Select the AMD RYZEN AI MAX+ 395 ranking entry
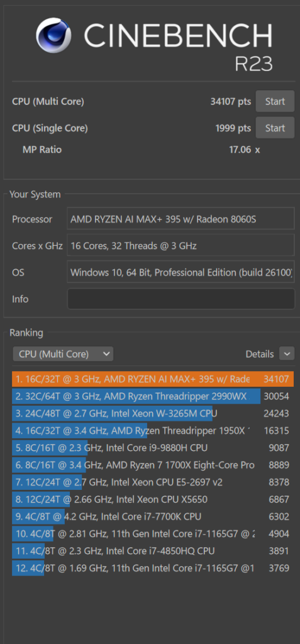Screen dimensions: 300x644 click(x=153, y=379)
